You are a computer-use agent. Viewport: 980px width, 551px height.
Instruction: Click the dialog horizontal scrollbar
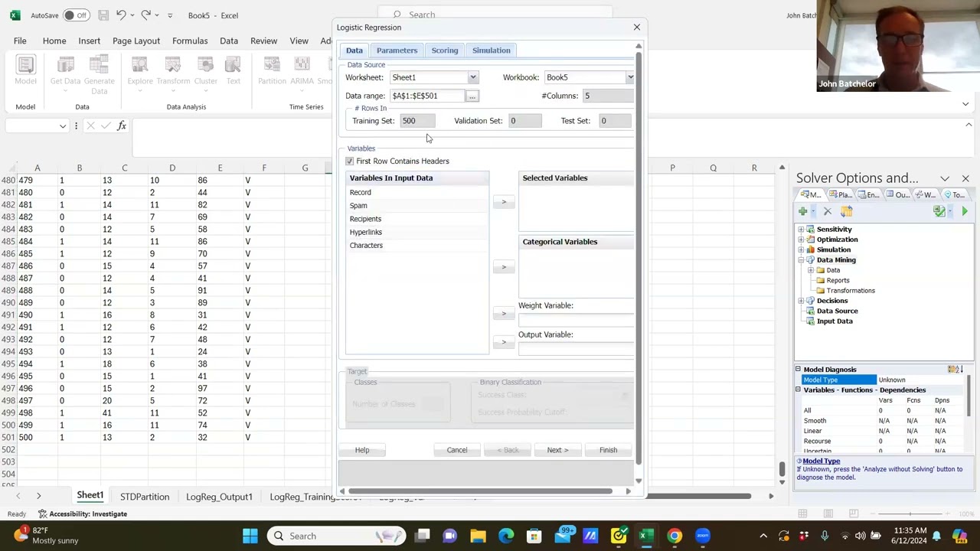coord(481,491)
